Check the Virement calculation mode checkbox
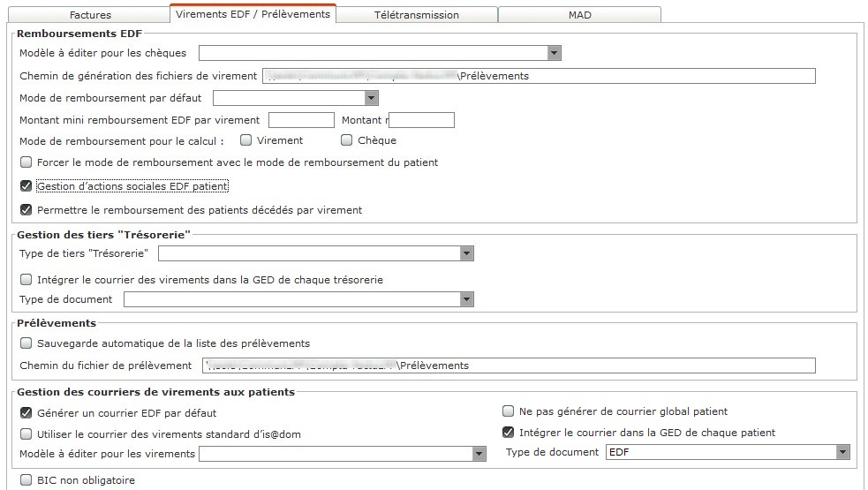 245,140
